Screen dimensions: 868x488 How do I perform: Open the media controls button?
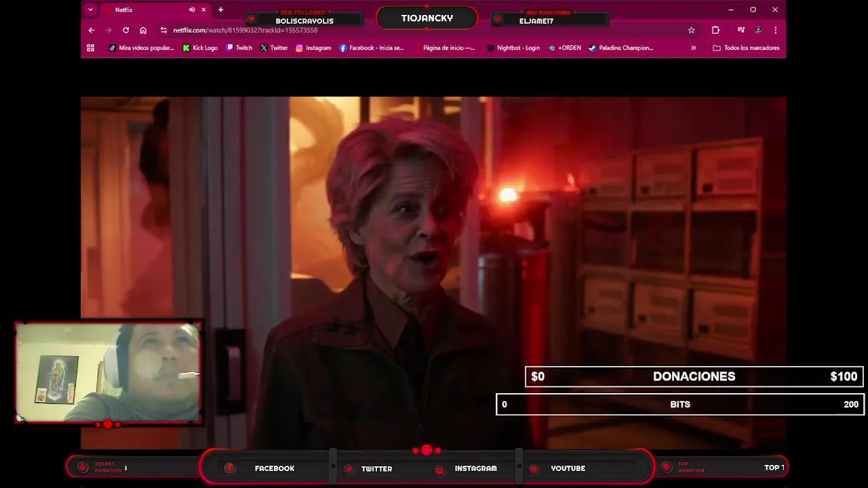point(741,30)
